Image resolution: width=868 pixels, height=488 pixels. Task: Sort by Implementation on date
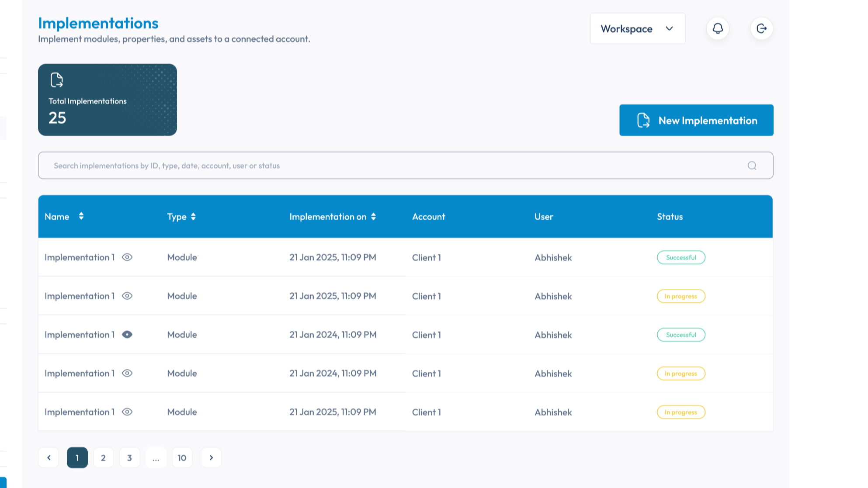[x=373, y=216]
